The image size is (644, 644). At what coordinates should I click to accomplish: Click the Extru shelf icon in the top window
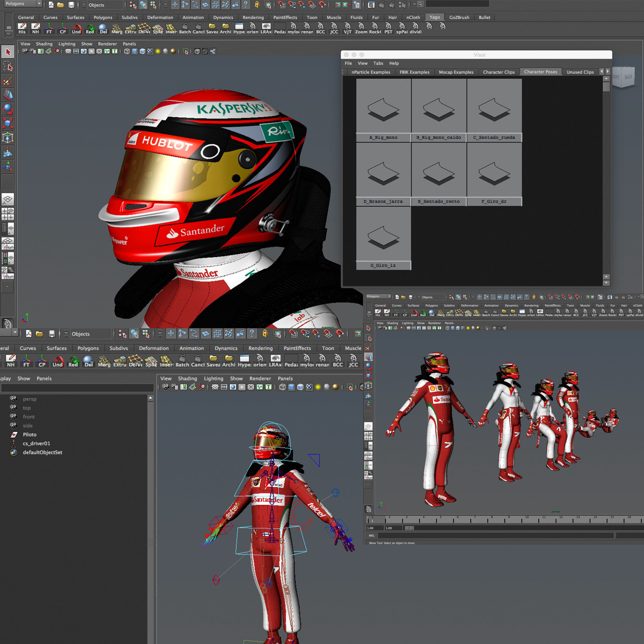click(130, 28)
